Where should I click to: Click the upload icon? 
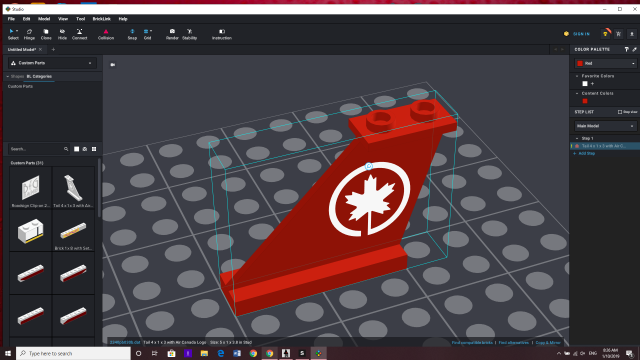point(632,34)
